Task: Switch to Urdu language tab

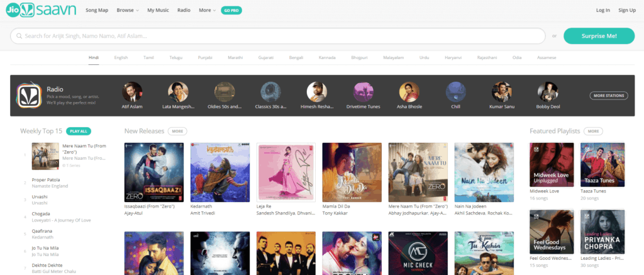Action: click(425, 57)
